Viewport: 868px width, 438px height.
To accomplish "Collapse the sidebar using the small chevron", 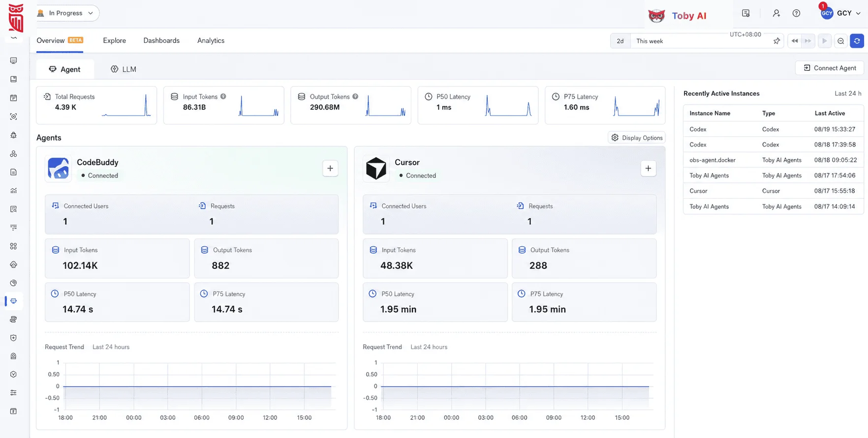I will point(14,37).
